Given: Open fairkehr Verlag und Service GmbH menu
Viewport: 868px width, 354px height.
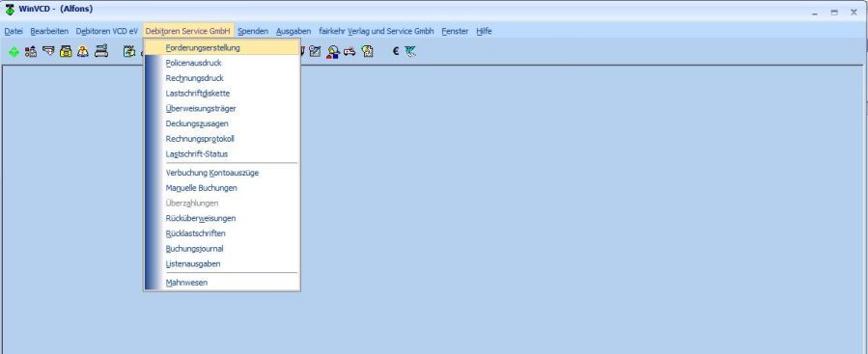Looking at the screenshot, I should pos(377,32).
